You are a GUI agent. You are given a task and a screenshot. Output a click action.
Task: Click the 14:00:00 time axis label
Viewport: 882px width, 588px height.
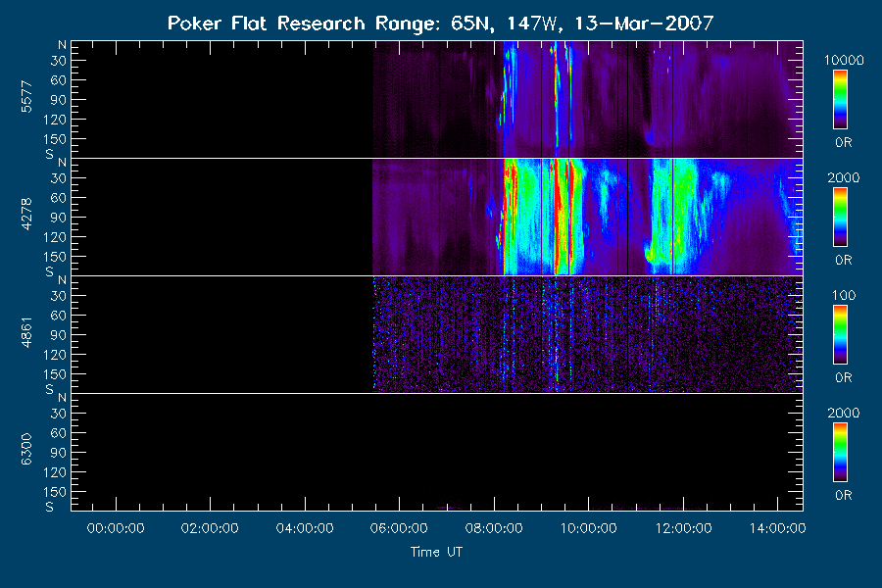click(x=777, y=528)
